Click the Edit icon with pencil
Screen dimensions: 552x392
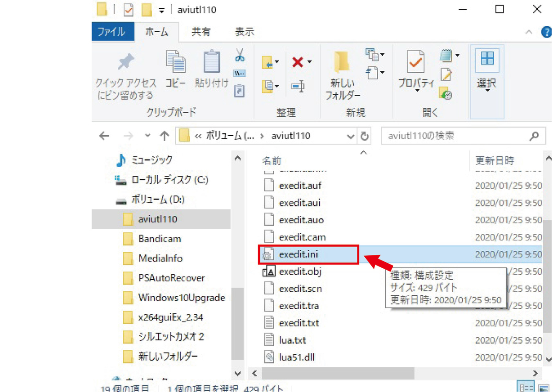pos(446,75)
